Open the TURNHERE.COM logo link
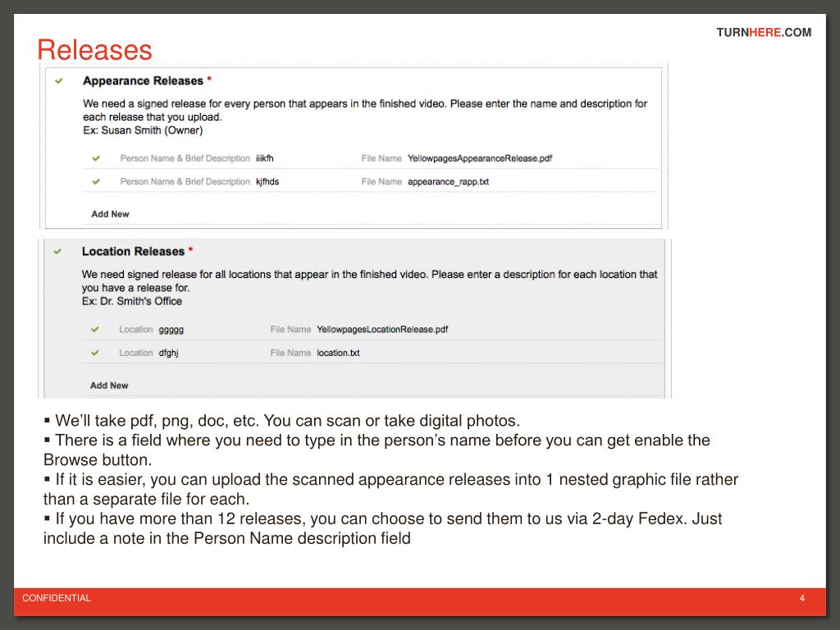The width and height of the screenshot is (840, 630). (x=764, y=32)
